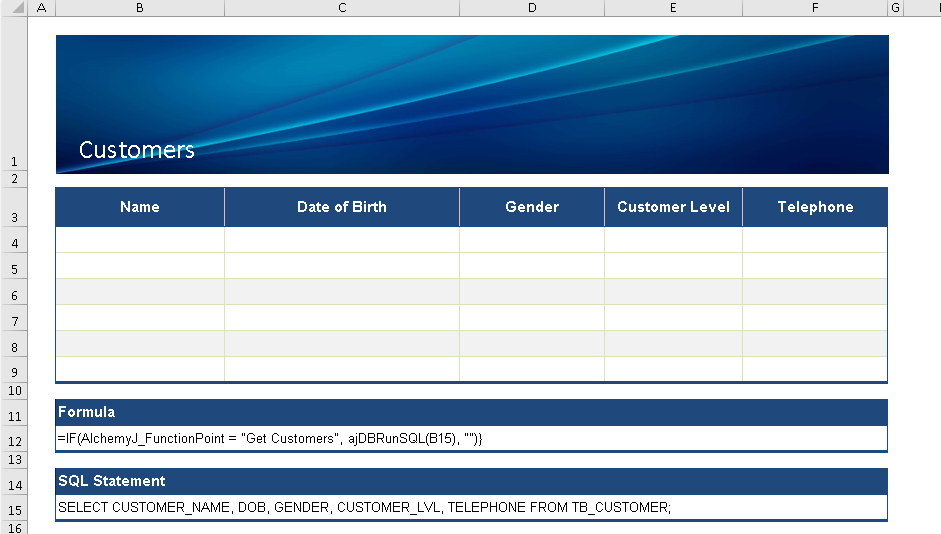Select column C header
This screenshot has width=941, height=534.
click(x=342, y=8)
